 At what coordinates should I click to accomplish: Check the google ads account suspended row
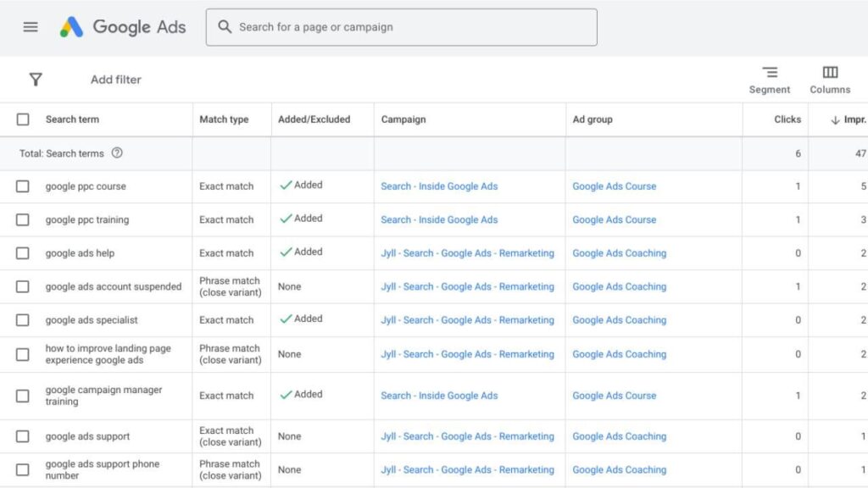23,286
